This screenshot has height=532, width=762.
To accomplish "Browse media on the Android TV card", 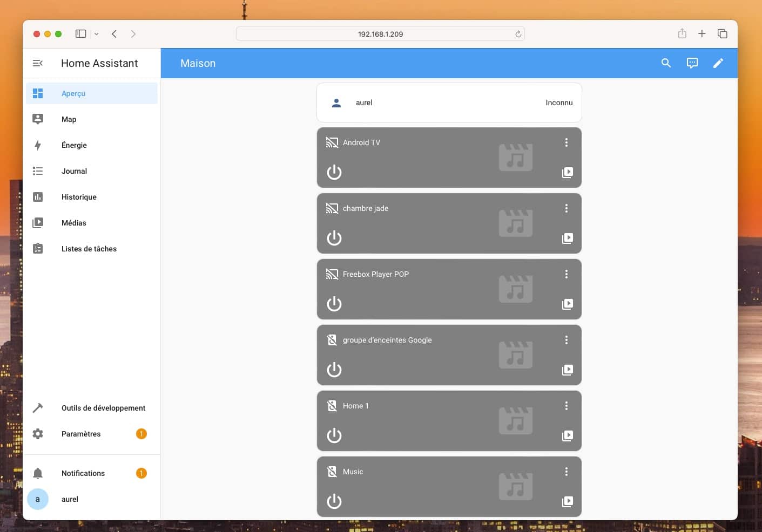I will (567, 173).
